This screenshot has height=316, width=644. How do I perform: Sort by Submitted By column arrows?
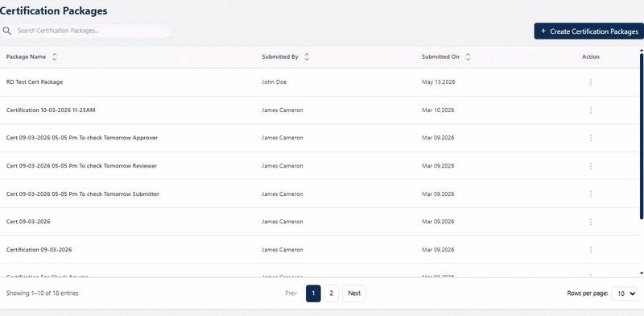(307, 56)
